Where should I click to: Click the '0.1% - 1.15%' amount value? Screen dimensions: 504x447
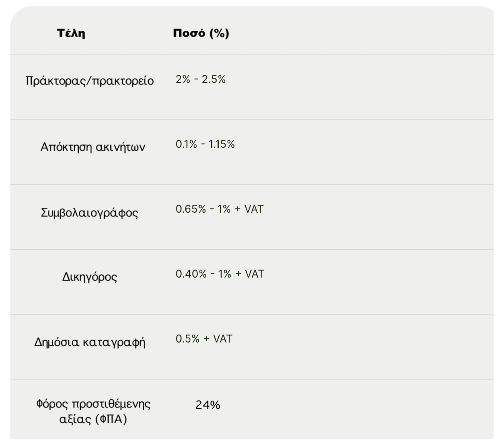coord(205,144)
